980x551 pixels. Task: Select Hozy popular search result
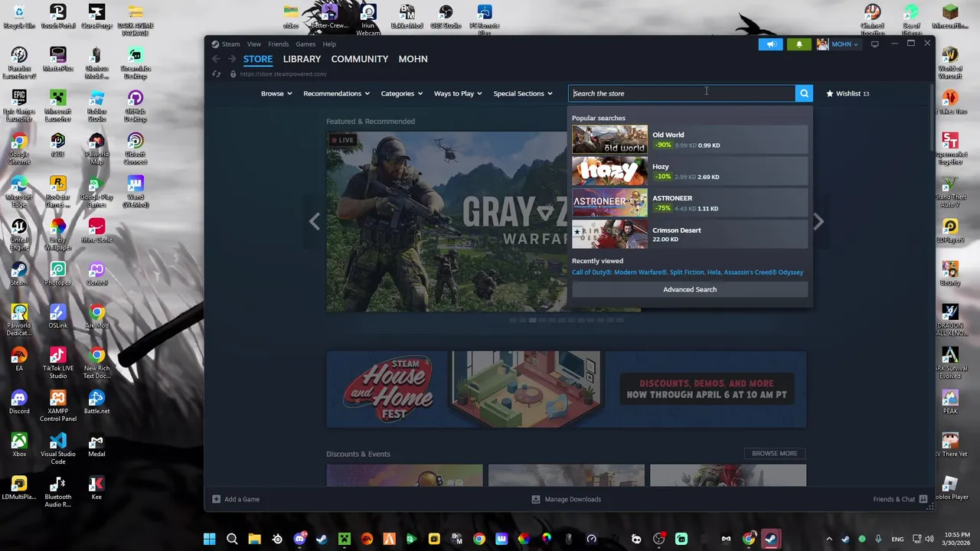pyautogui.click(x=689, y=171)
